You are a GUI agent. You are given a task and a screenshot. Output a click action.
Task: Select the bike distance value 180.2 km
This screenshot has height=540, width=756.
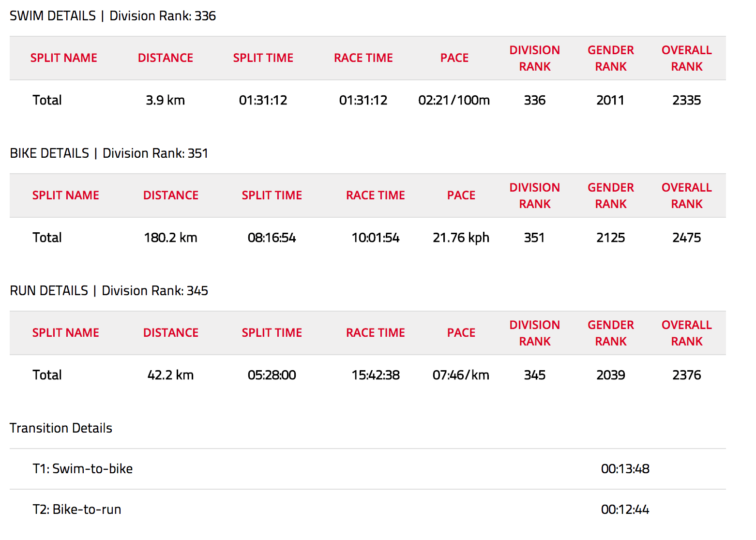pyautogui.click(x=170, y=238)
